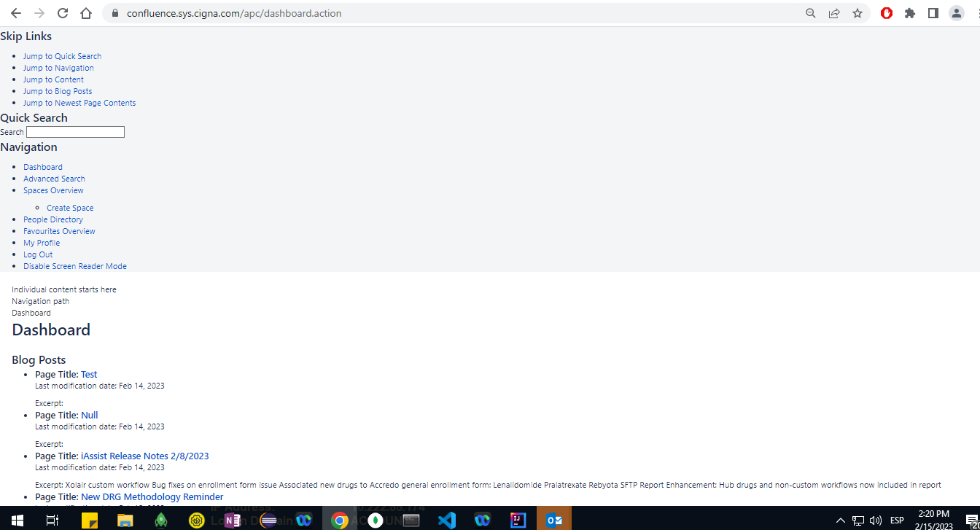Image resolution: width=980 pixels, height=530 pixels.
Task: View site information via the lock icon
Action: pyautogui.click(x=114, y=13)
